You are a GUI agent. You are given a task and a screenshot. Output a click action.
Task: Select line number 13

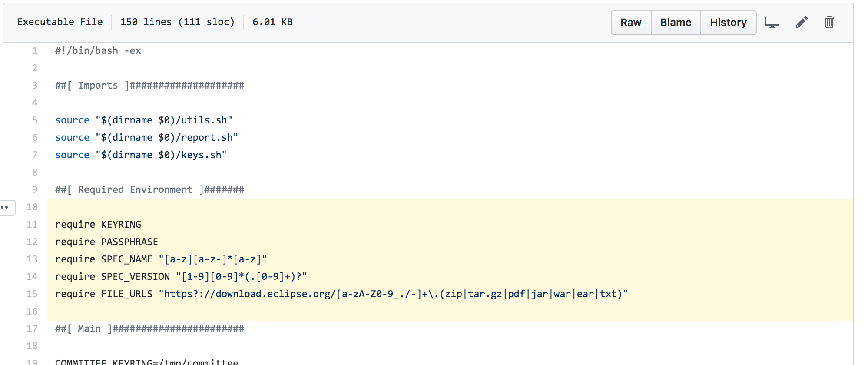(32, 259)
